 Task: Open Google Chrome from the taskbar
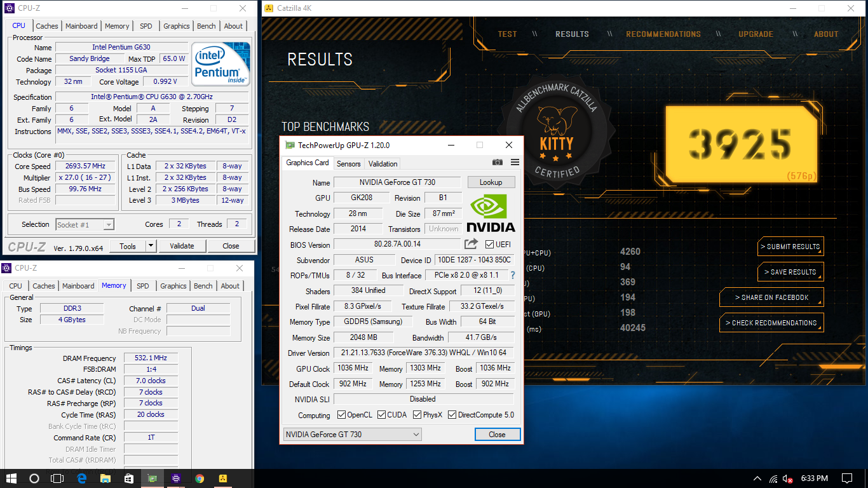(x=200, y=478)
